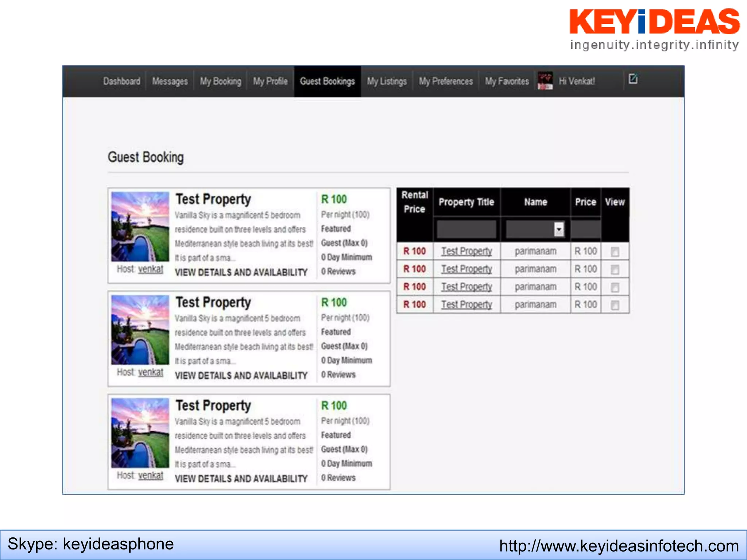
Task: Click the Hi Venkat! greeting
Action: pyautogui.click(x=577, y=81)
